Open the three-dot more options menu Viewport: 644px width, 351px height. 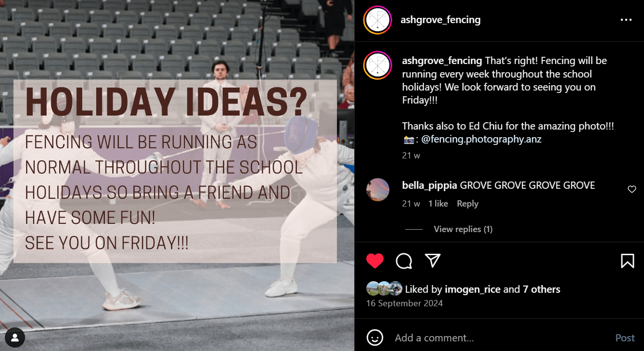click(x=626, y=20)
